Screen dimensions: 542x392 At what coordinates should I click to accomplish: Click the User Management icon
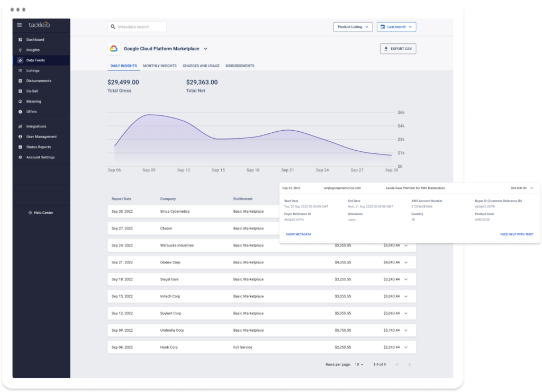[x=20, y=137]
